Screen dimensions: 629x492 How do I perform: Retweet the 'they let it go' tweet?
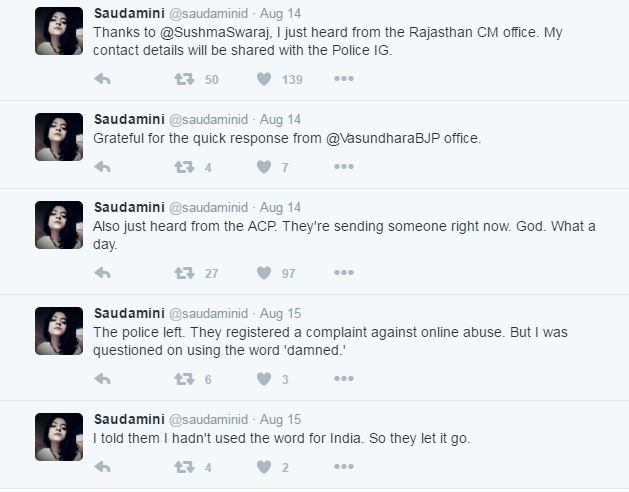coord(184,467)
